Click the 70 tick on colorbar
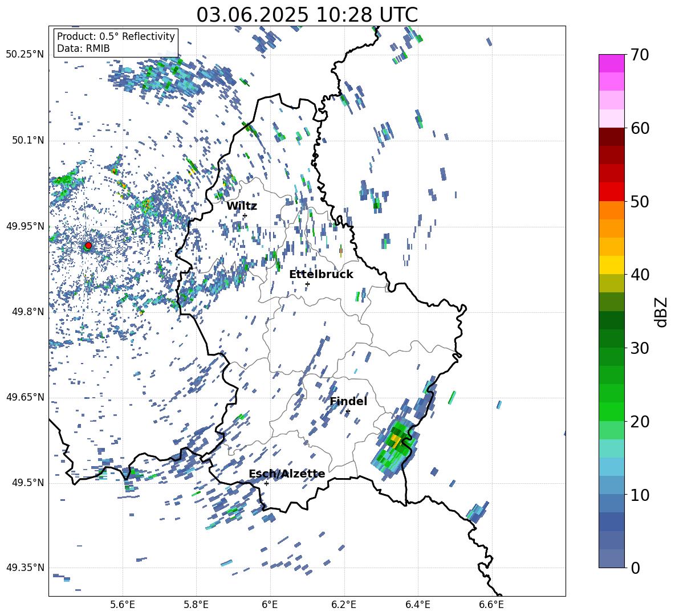The width and height of the screenshot is (675, 616). pos(639,55)
